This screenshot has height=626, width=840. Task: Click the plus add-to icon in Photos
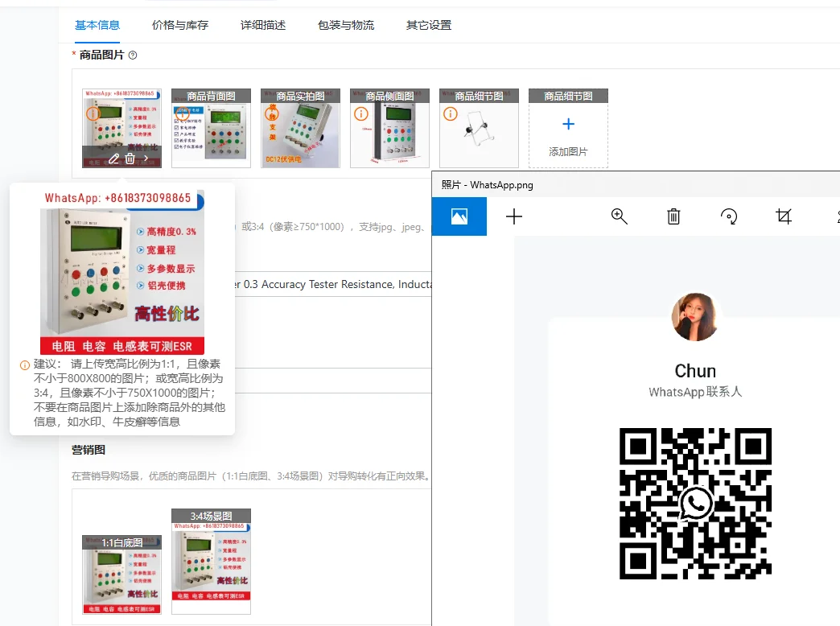[x=514, y=216]
